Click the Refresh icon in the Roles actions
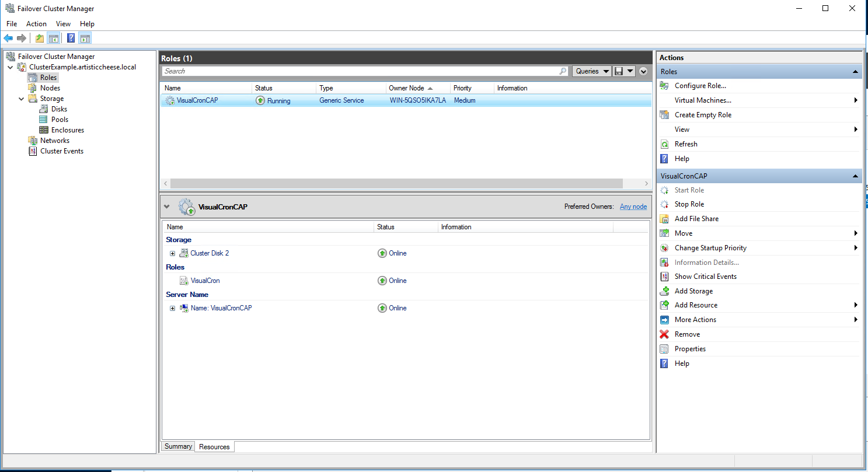 (664, 144)
